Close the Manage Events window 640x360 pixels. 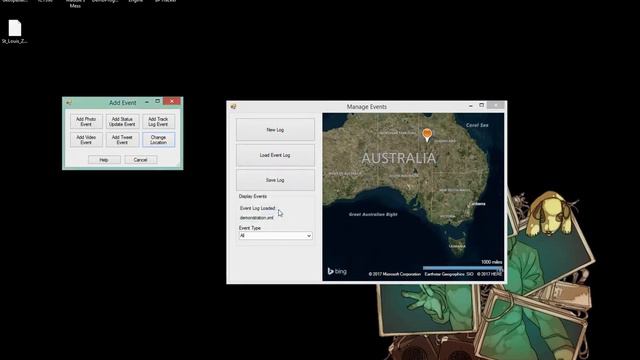pyautogui.click(x=496, y=106)
